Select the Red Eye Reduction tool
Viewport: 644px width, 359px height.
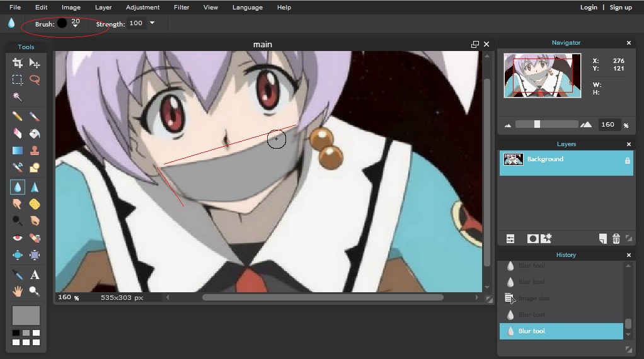tap(17, 238)
